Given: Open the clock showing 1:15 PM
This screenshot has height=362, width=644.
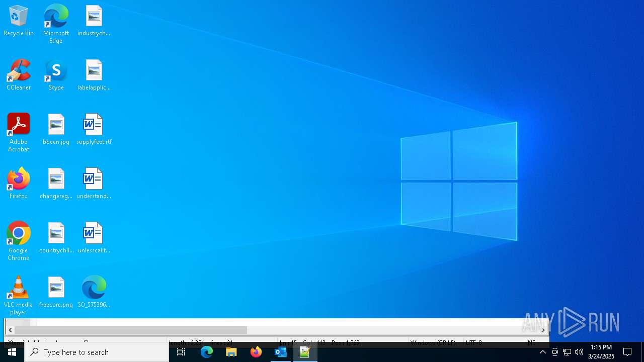Looking at the screenshot, I should click(601, 352).
